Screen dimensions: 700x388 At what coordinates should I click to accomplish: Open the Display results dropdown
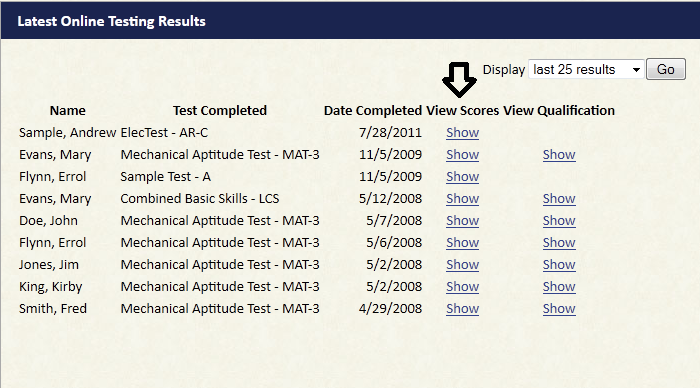[x=586, y=70]
